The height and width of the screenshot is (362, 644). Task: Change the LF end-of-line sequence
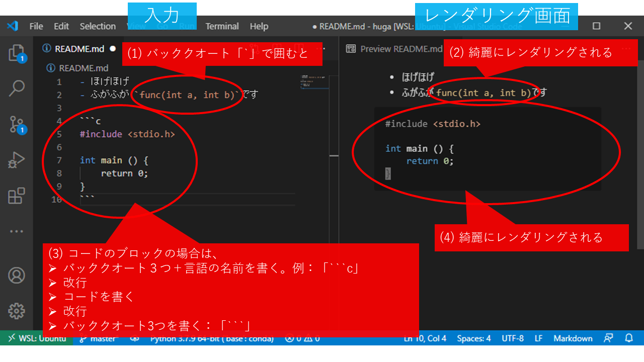[538, 338]
